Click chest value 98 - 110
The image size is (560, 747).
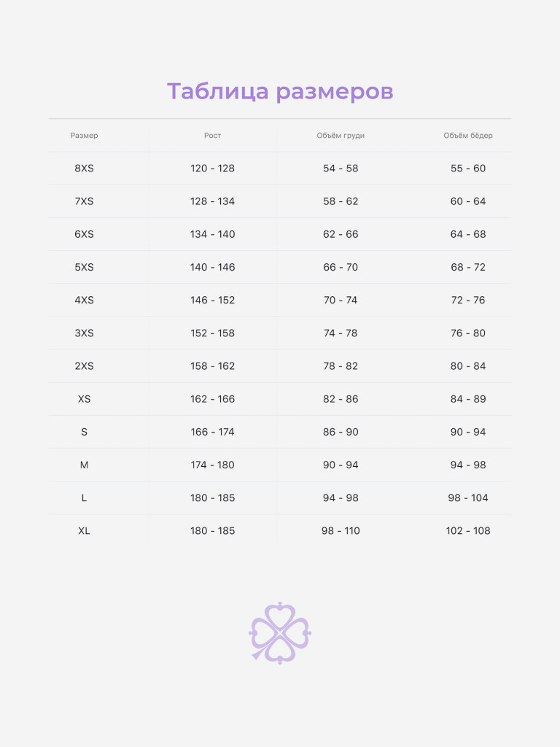[341, 531]
